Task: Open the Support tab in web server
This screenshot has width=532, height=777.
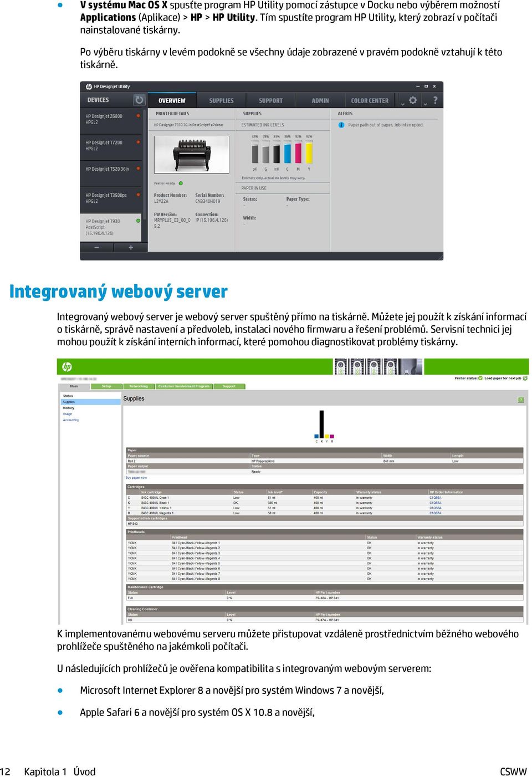Action: 229,386
